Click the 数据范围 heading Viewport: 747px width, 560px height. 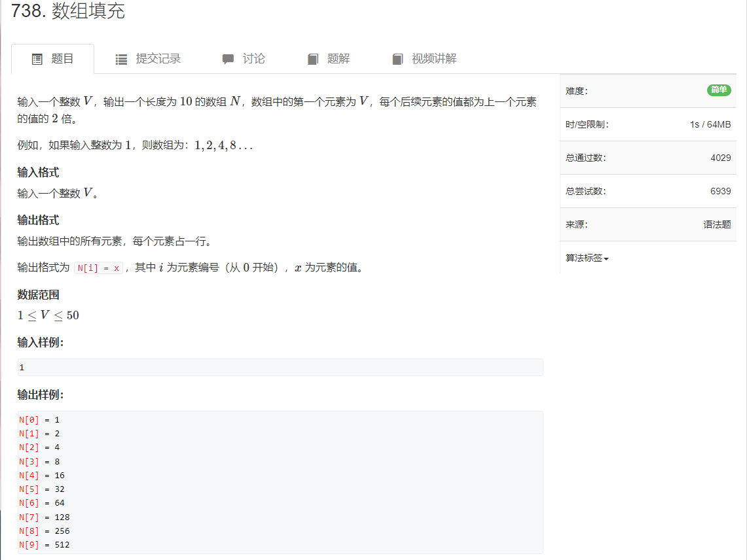[38, 295]
